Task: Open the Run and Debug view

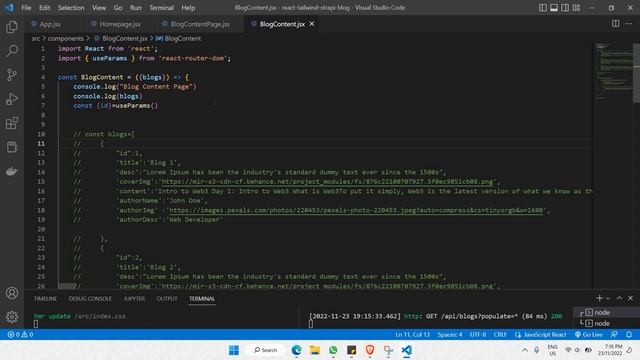Action: point(12,99)
